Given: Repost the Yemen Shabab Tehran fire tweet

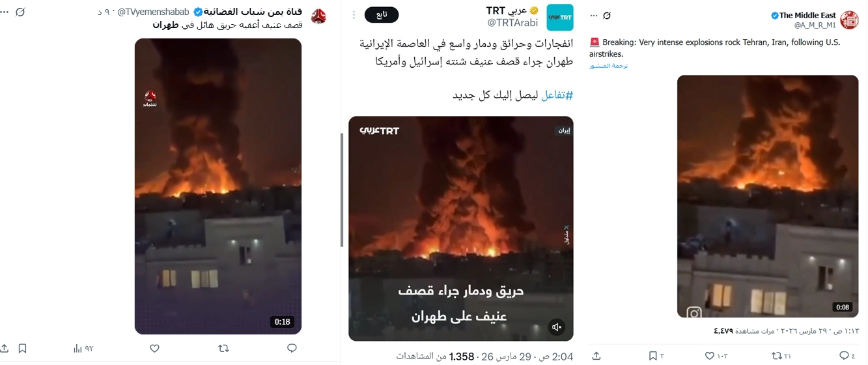Looking at the screenshot, I should pos(223,349).
